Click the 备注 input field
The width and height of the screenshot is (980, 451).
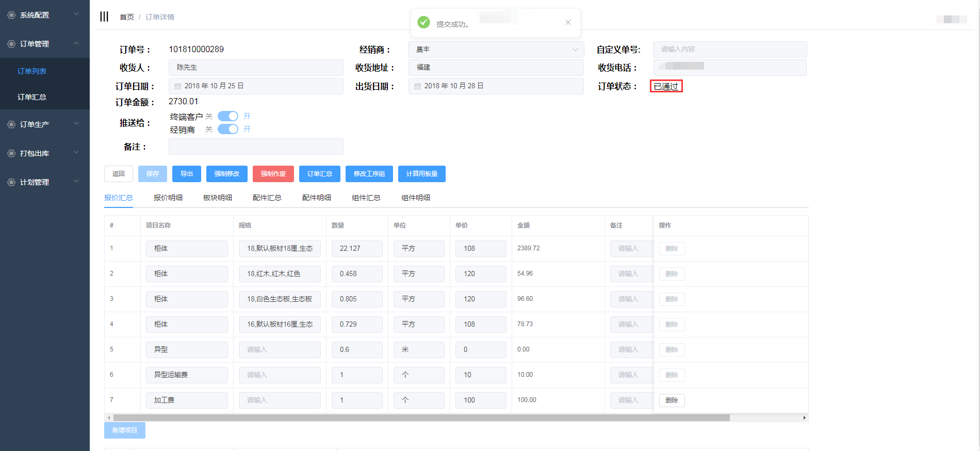[x=256, y=147]
